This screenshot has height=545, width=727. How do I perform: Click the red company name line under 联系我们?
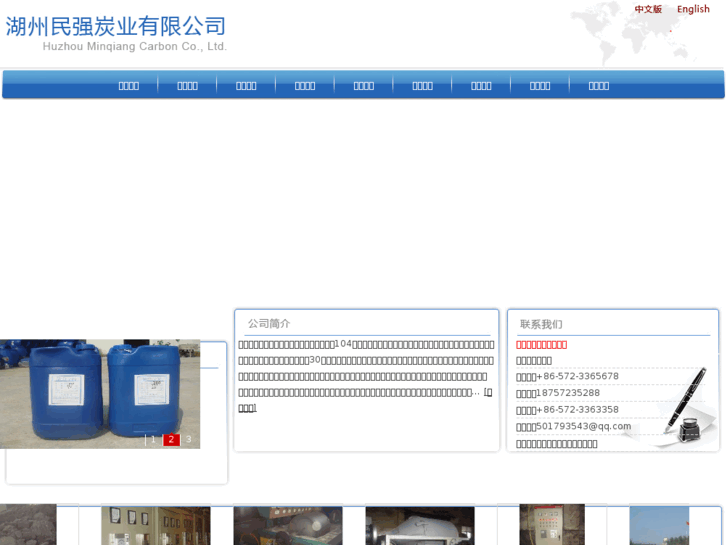coord(541,345)
